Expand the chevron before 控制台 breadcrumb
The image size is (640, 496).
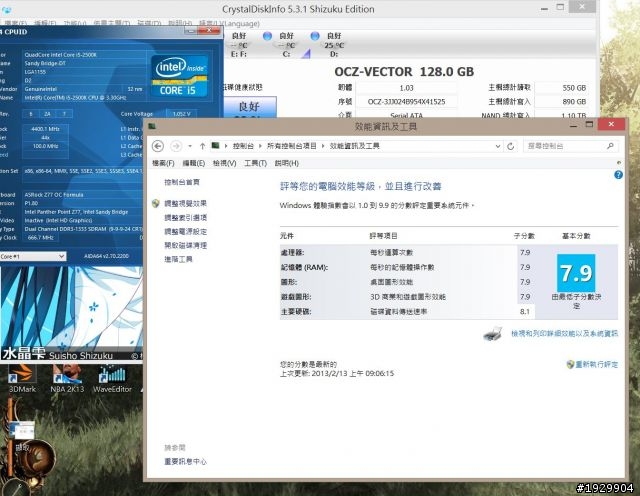[226, 146]
